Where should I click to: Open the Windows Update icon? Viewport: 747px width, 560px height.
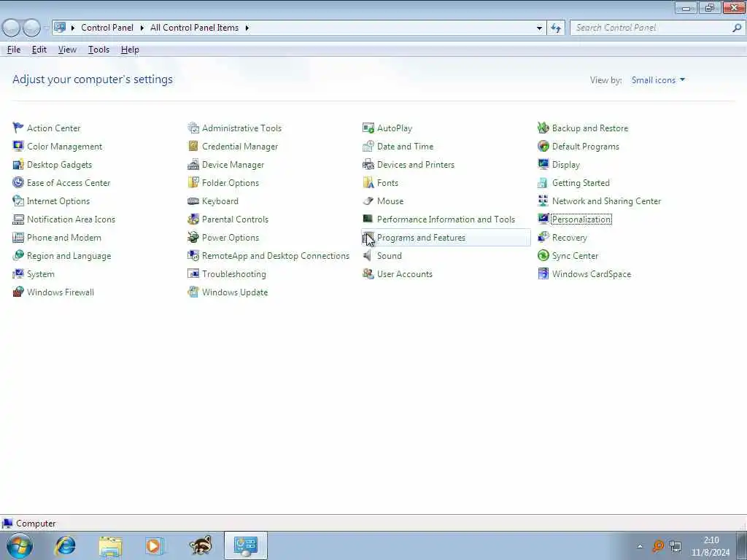point(193,292)
